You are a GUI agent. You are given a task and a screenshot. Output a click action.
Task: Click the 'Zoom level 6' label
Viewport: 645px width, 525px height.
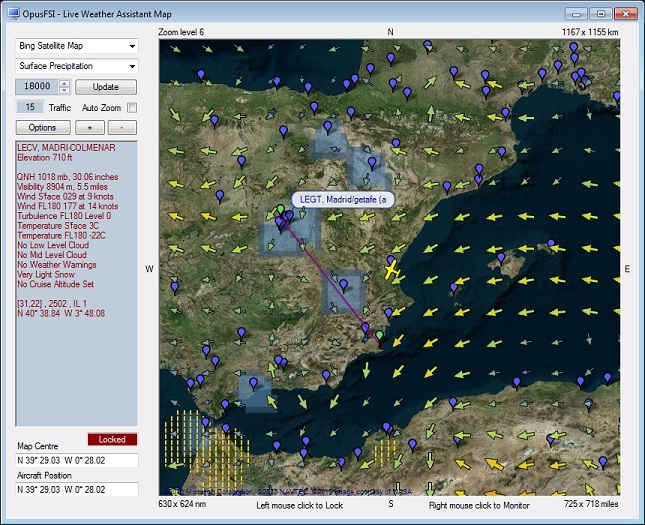181,32
